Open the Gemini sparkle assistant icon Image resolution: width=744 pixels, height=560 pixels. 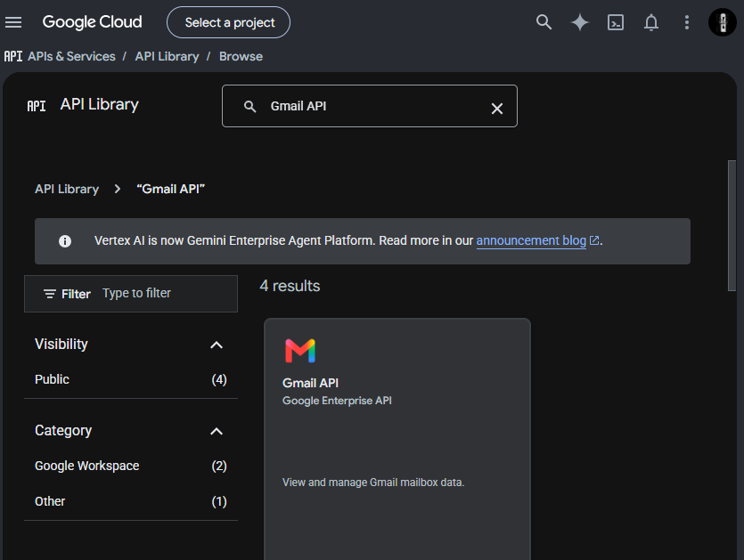tap(580, 22)
